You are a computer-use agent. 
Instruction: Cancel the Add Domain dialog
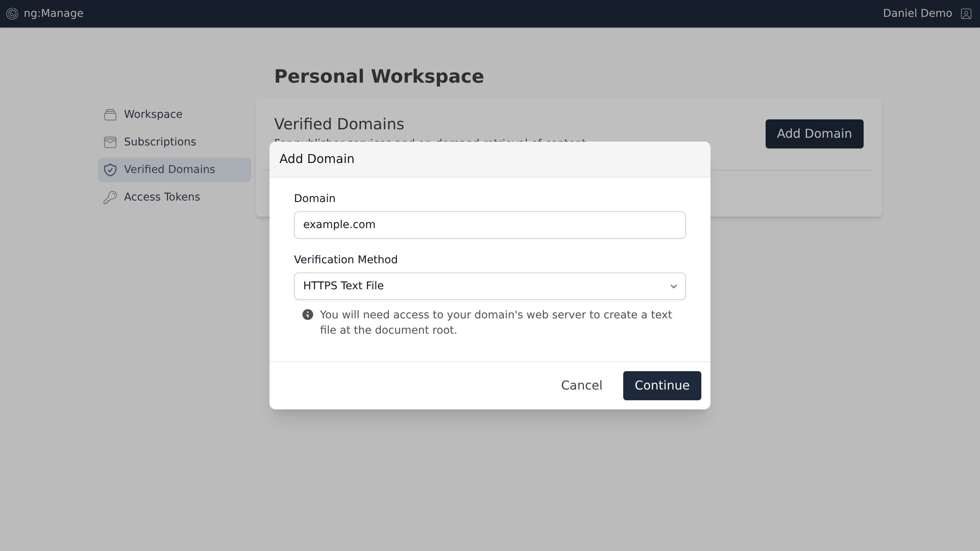[x=581, y=385]
